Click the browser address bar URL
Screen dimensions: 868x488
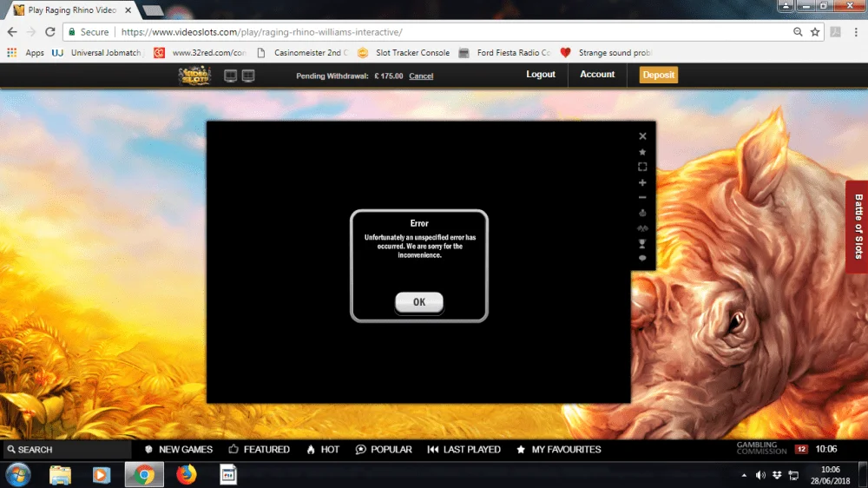[x=262, y=32]
